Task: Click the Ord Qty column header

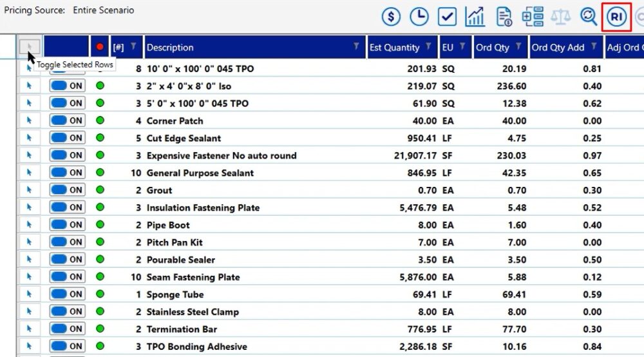Action: (x=493, y=47)
